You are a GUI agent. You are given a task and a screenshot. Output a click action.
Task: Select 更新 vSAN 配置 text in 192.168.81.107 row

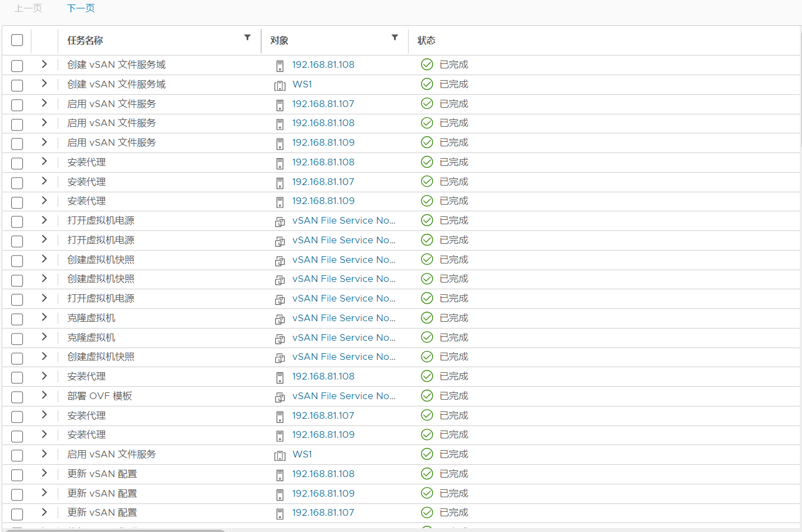pyautogui.click(x=102, y=512)
